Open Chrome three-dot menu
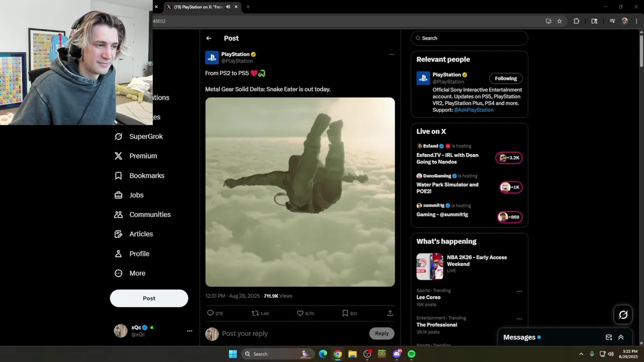The height and width of the screenshot is (362, 644). click(x=637, y=21)
